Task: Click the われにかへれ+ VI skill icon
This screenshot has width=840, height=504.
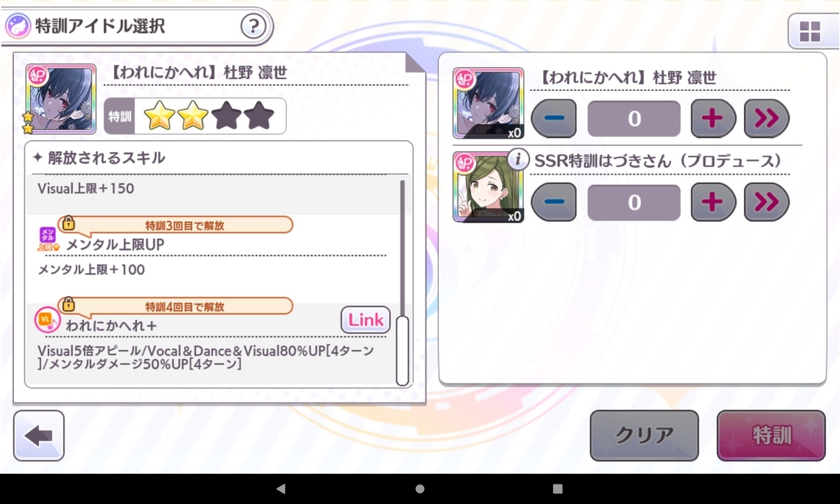Action: point(44,320)
